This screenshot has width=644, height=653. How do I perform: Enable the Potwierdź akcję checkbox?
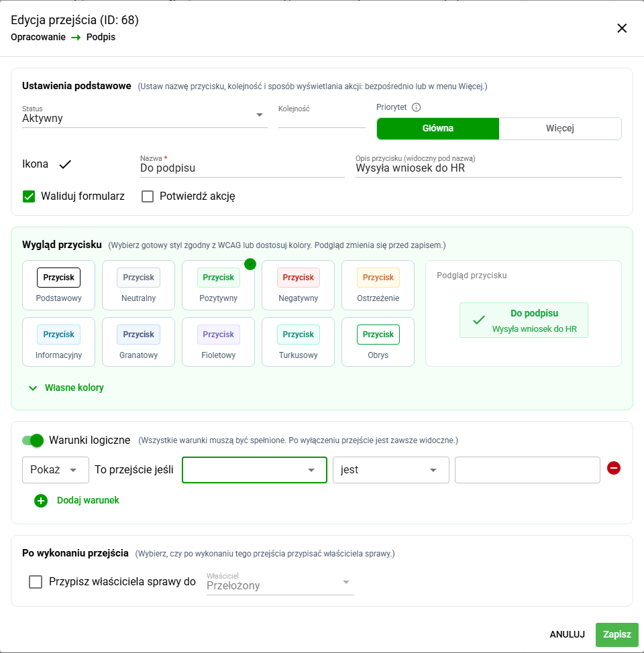[148, 196]
